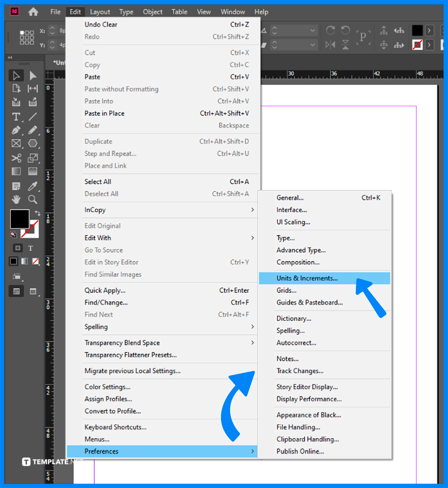Select the Eyedropper tool
The width and height of the screenshot is (448, 488).
33,186
